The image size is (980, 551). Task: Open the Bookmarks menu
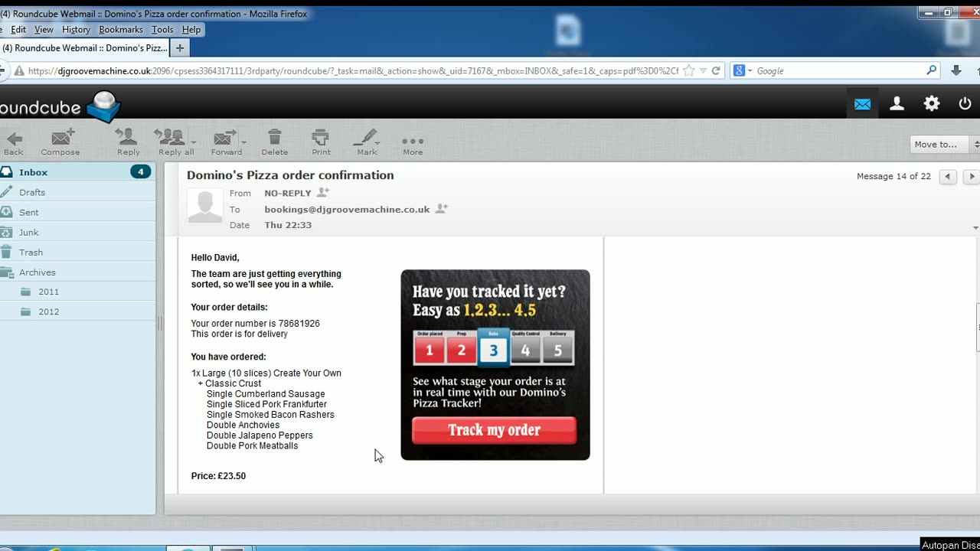click(121, 29)
